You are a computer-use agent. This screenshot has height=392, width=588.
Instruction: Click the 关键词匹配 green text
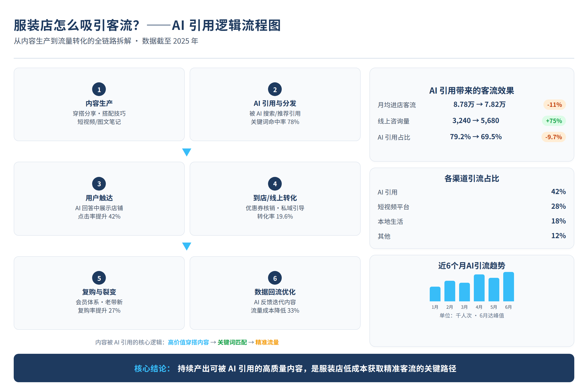pyautogui.click(x=232, y=342)
